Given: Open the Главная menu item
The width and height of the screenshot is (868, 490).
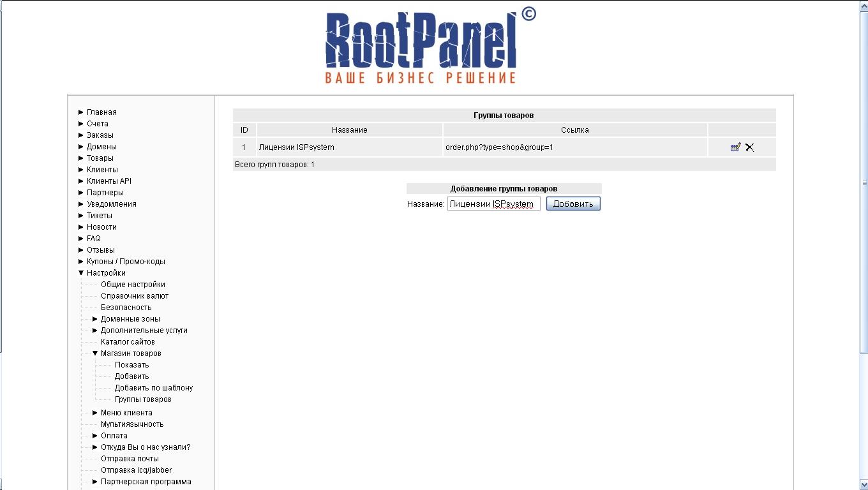Looking at the screenshot, I should point(101,112).
